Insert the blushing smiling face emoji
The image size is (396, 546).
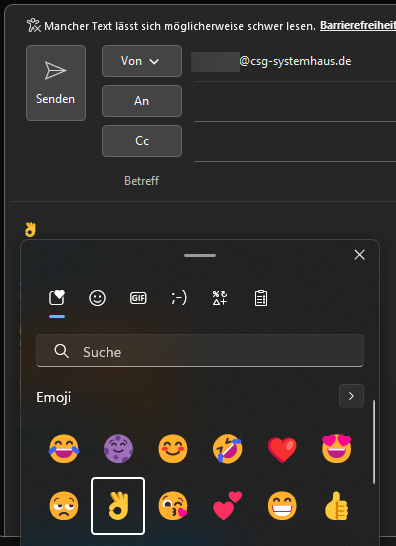pos(173,449)
